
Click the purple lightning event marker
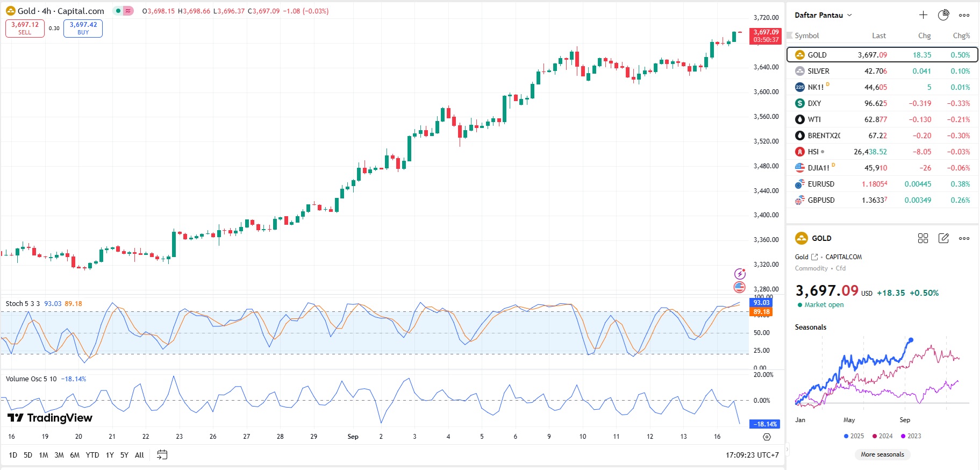click(x=740, y=274)
